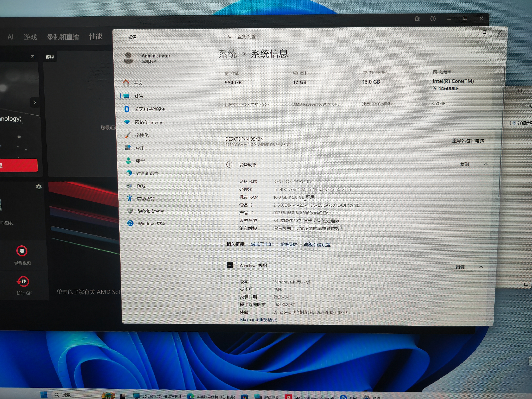This screenshot has width=532, height=399.
Task: Select 系统 in the Settings sidebar
Action: 165,96
